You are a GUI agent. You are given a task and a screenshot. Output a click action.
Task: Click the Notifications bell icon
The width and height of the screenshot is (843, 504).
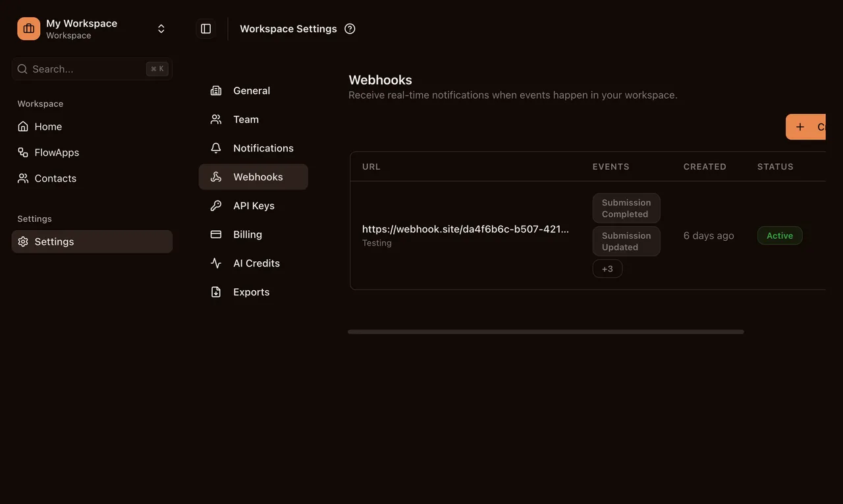click(216, 147)
